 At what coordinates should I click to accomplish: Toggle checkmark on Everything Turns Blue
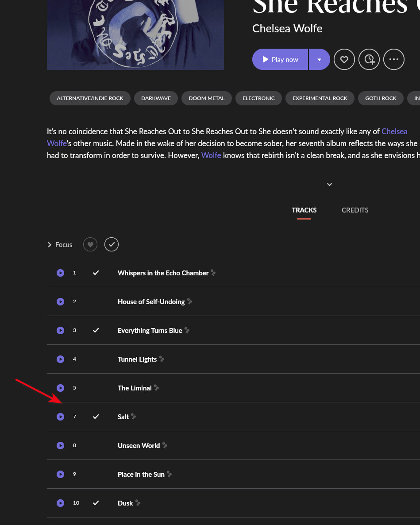96,331
